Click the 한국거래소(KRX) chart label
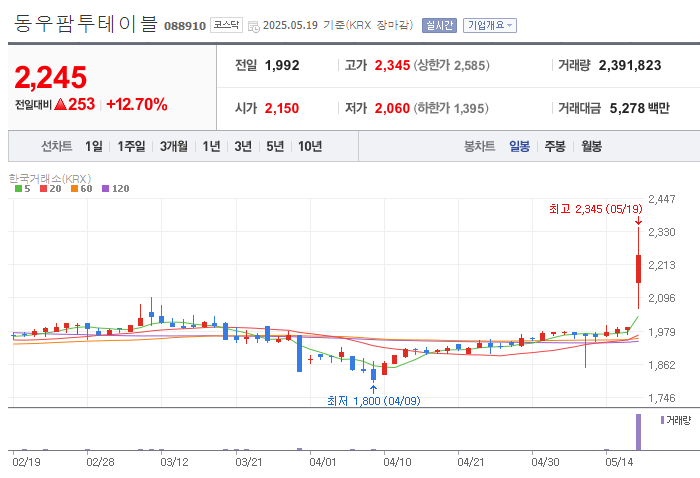700x478 pixels. tap(50, 179)
